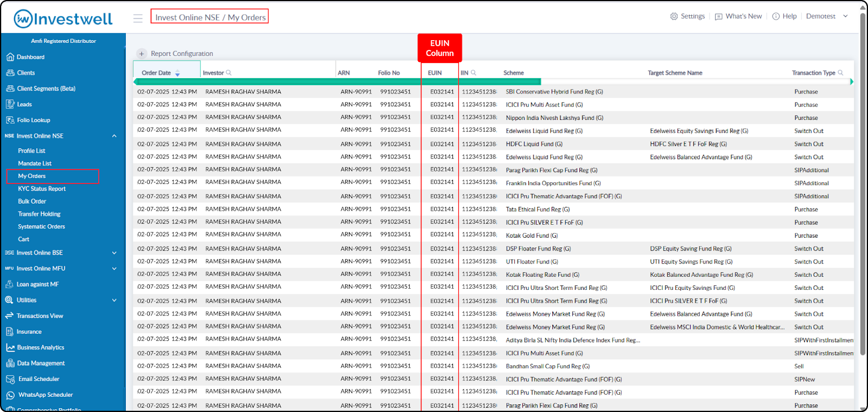The width and height of the screenshot is (868, 412).
Task: Click the plus icon beside Report Configuration
Action: point(142,54)
